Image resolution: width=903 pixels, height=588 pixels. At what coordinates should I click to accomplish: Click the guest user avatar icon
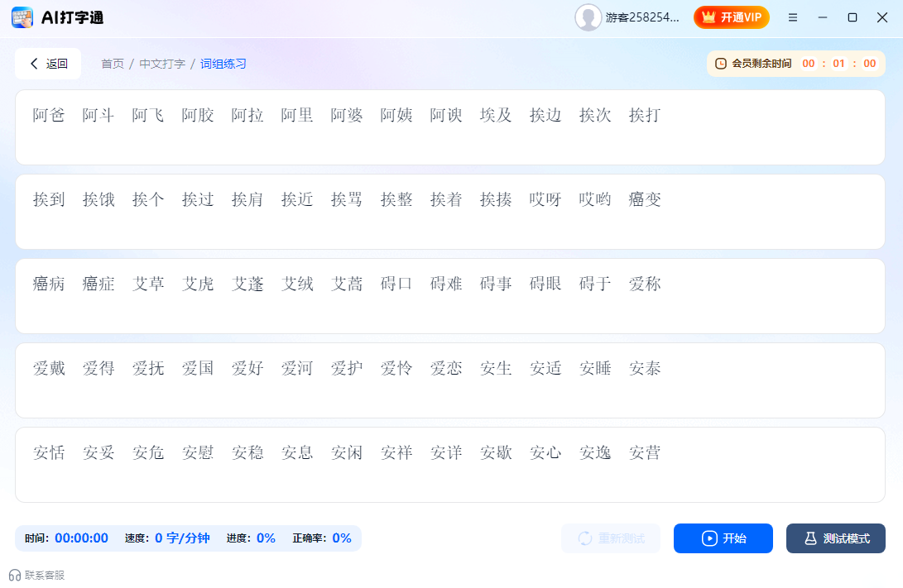tap(588, 17)
